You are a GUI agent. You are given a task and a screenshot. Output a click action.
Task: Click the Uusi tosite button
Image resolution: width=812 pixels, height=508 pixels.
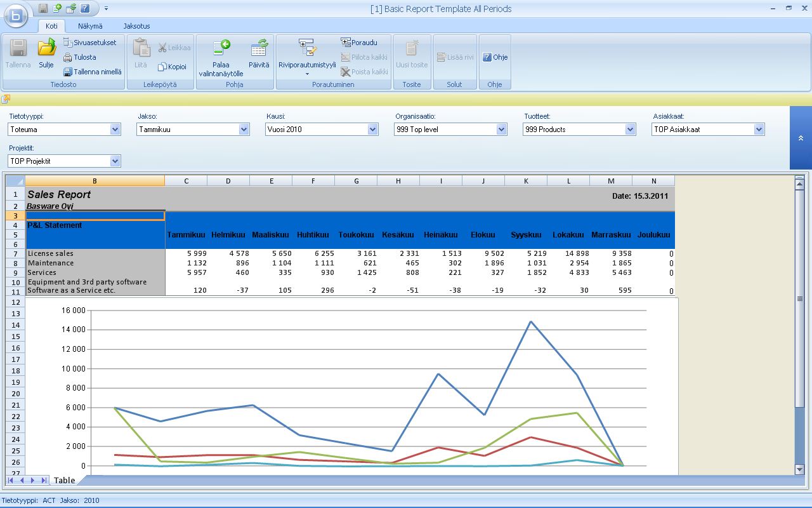click(x=412, y=54)
